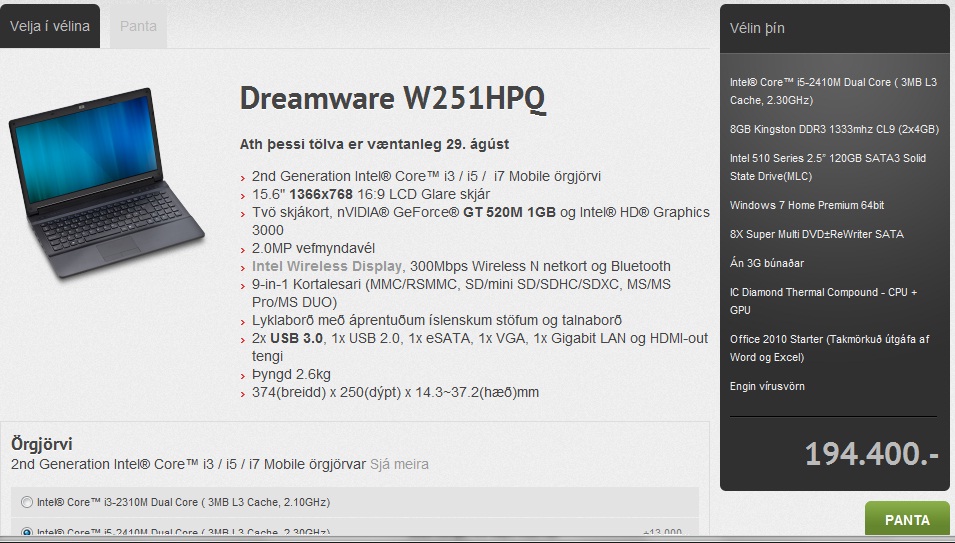Click the red arrow bullet beside 9-in-1 Kortalesari
This screenshot has height=543, width=955.
243,286
